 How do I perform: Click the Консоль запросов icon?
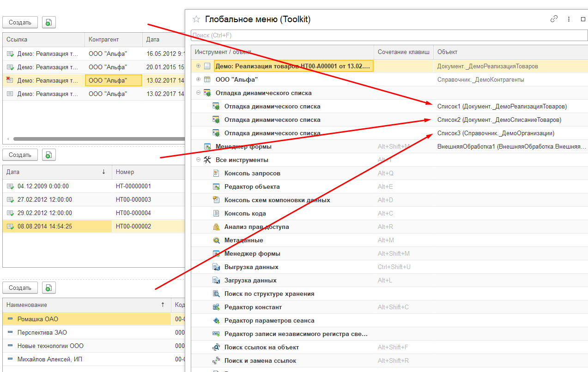tap(216, 173)
